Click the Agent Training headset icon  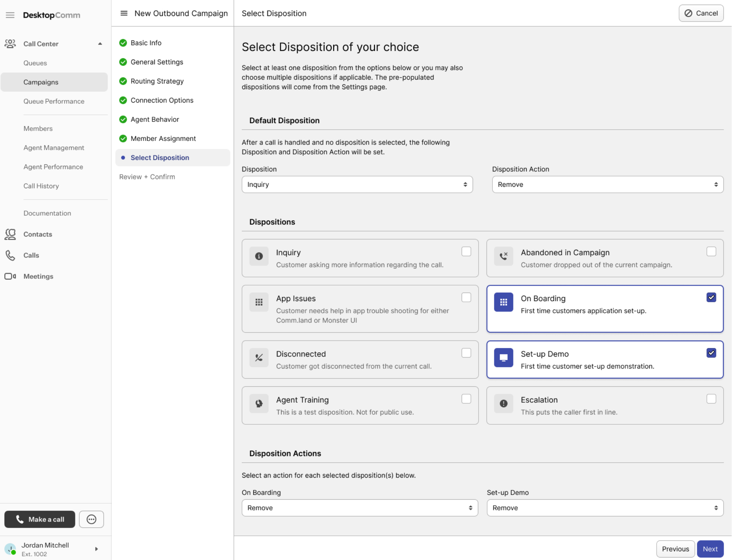[259, 403]
